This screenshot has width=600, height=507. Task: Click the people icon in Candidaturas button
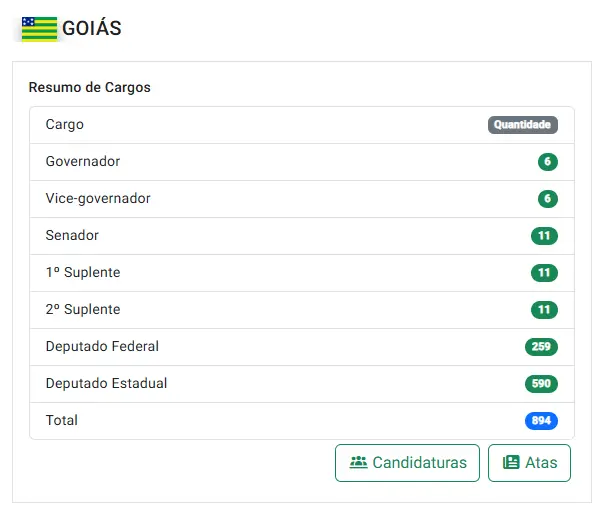click(x=358, y=462)
